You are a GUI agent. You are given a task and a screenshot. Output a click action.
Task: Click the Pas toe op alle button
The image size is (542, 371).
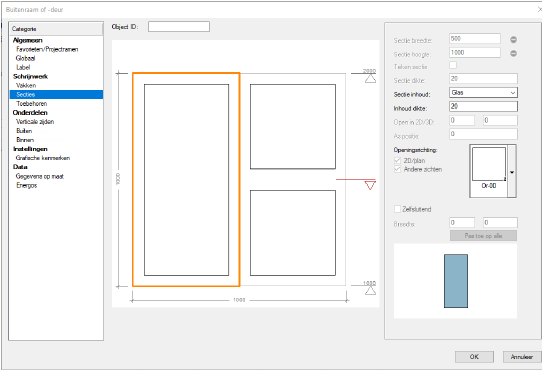[483, 236]
